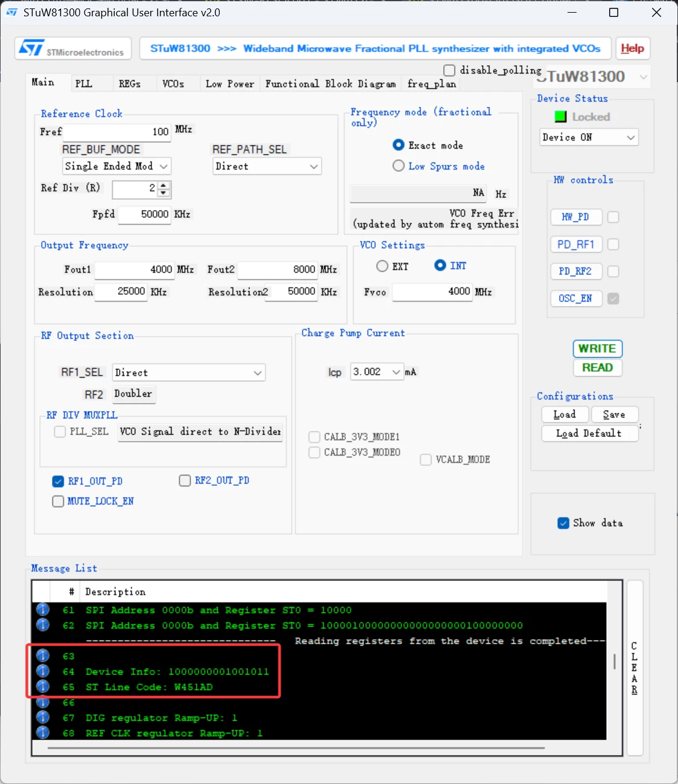This screenshot has width=678, height=784.
Task: Open the REF_PATH_SEL Direct dropdown
Action: click(267, 166)
